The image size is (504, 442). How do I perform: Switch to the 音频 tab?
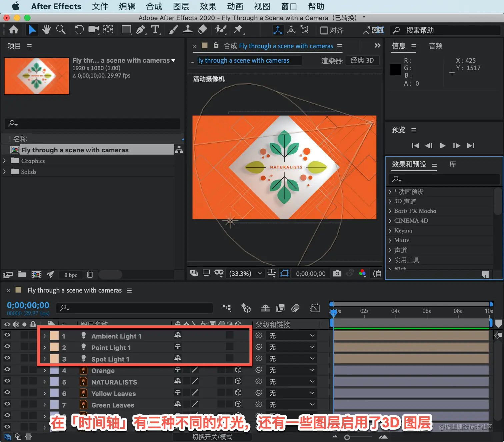tap(436, 46)
